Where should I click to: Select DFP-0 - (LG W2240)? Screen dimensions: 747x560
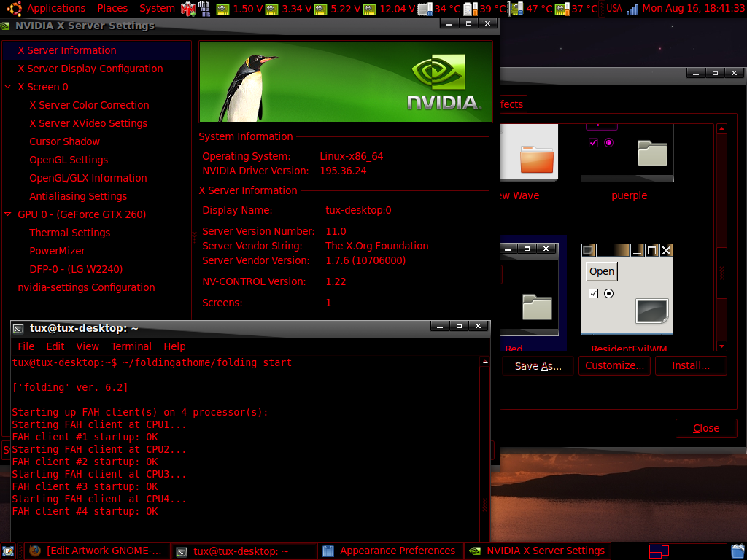point(76,269)
